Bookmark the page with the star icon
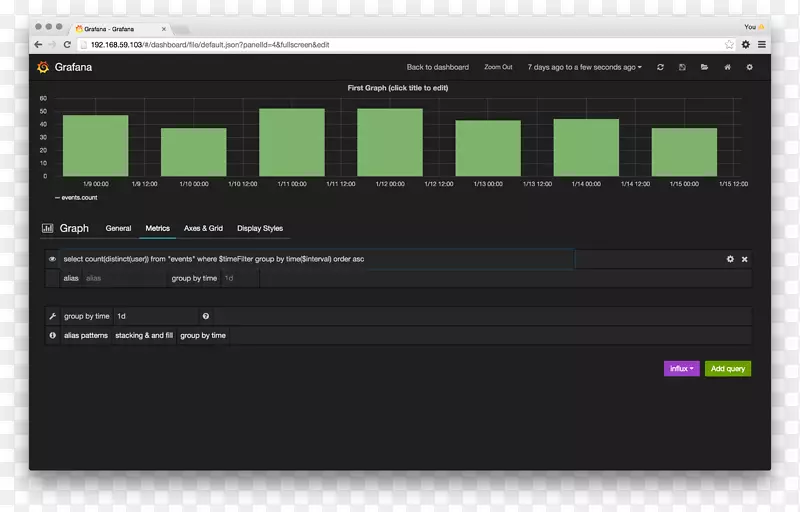800x512 pixels. (x=730, y=44)
